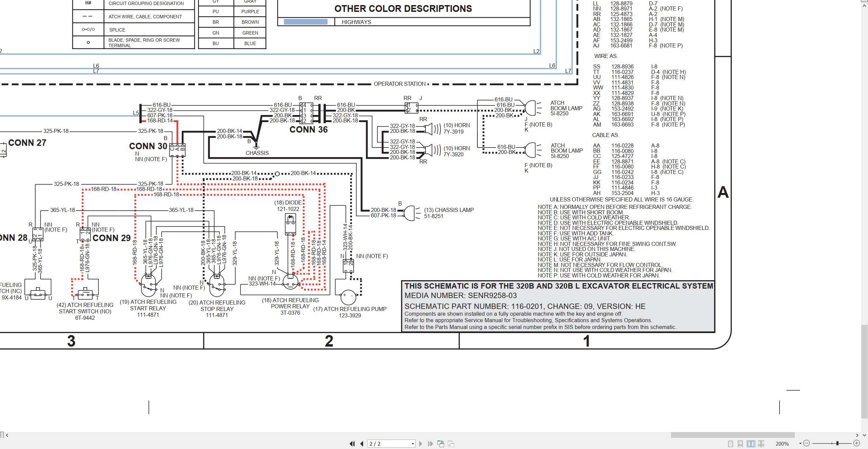Open the zoom level dropdown arrow
The image size is (868, 449).
801,444
